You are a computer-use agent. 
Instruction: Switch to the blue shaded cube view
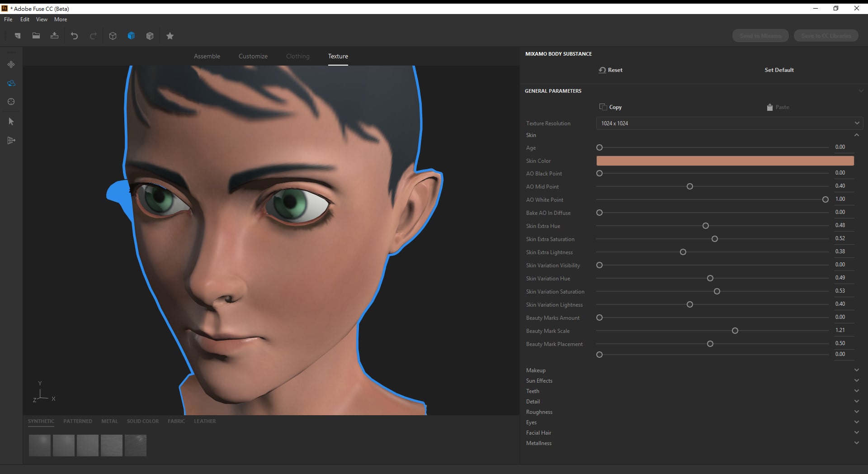pyautogui.click(x=131, y=36)
